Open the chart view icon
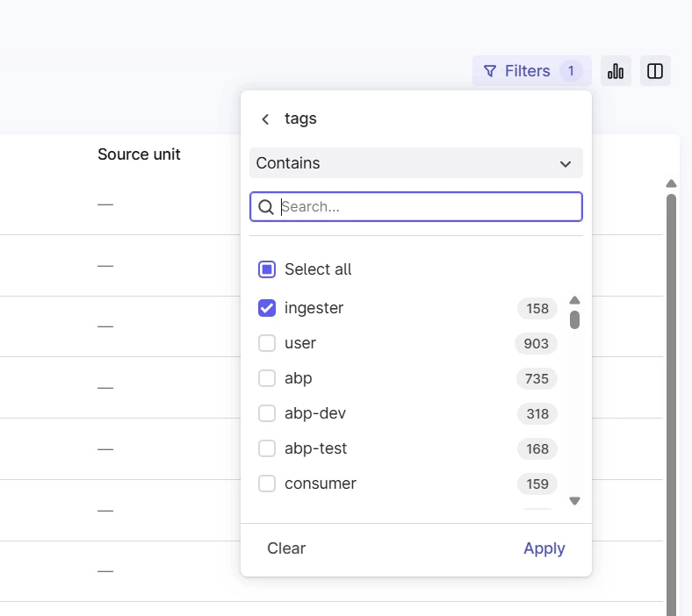692x616 pixels. [616, 71]
